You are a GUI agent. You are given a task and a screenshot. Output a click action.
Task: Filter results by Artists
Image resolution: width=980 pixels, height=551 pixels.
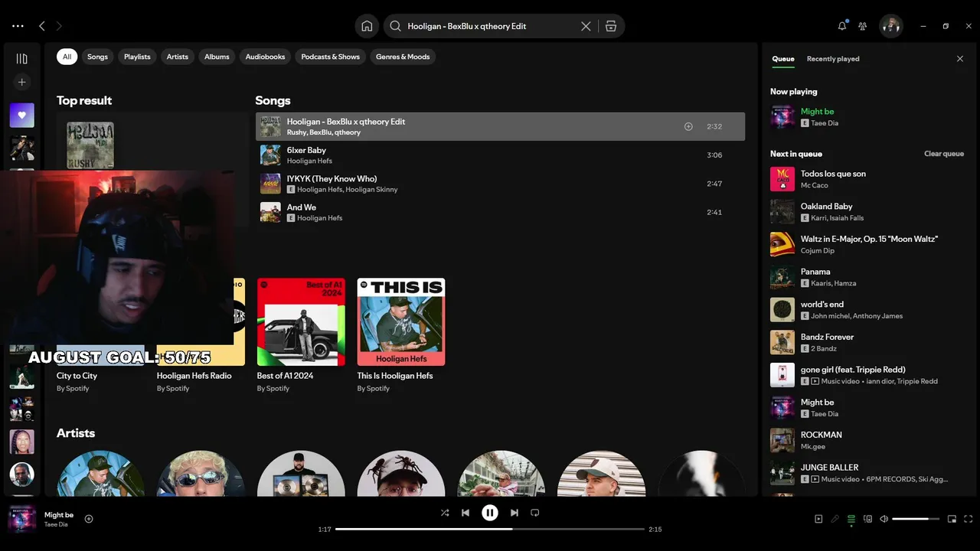(x=178, y=57)
